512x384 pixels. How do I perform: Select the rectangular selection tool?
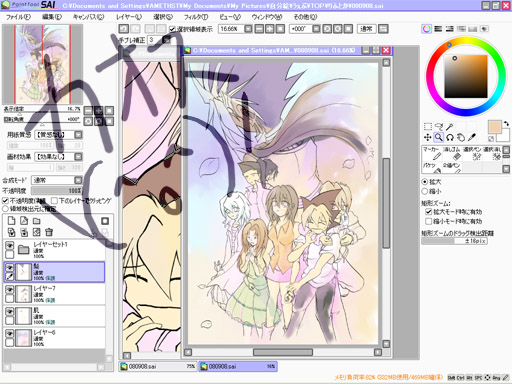tap(428, 126)
